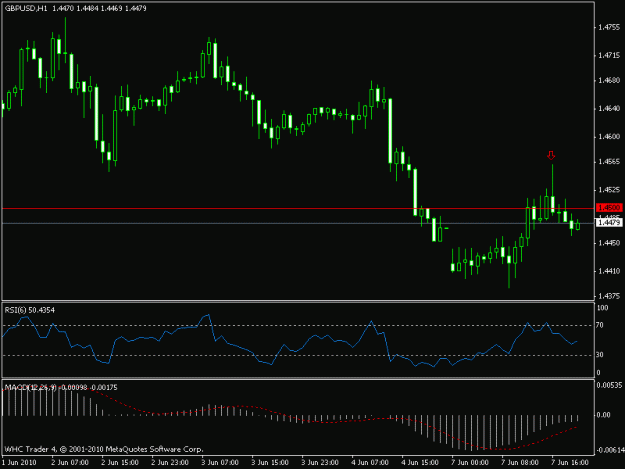Click the 3 Jun 23:00 time label
The height and width of the screenshot is (469, 625).
pyautogui.click(x=320, y=463)
